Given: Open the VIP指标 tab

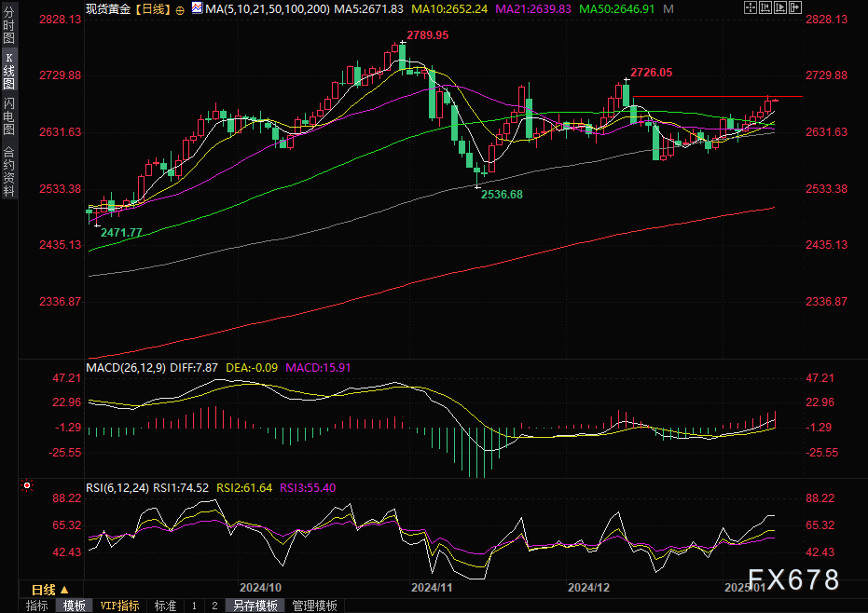Looking at the screenshot, I should 119,606.
